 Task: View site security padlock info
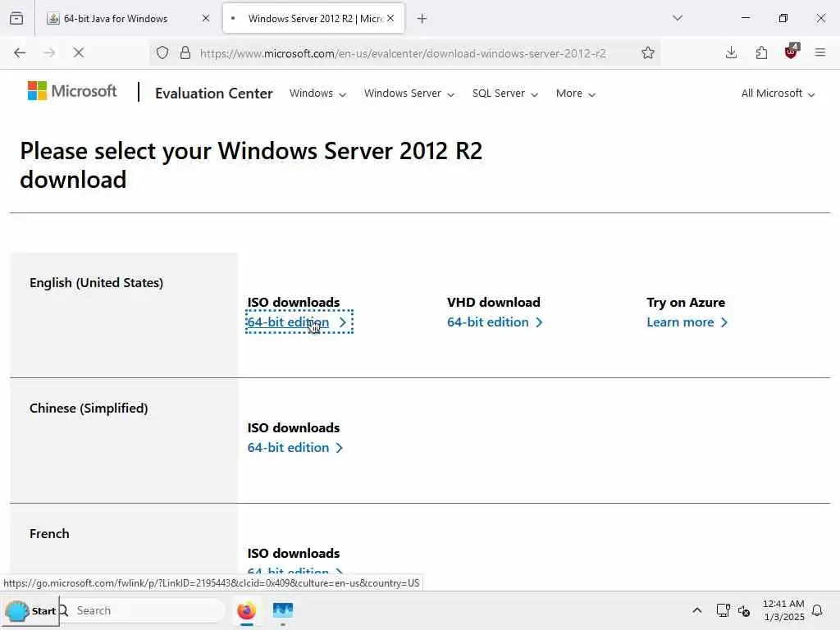point(185,52)
